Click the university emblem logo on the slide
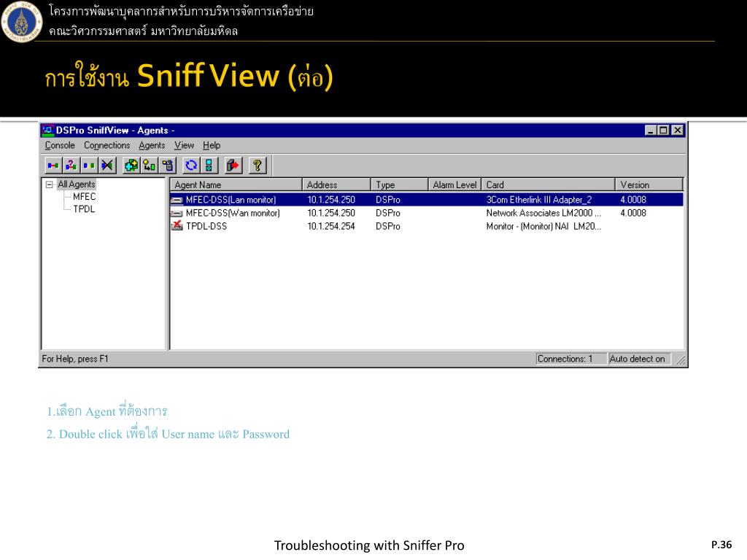 (x=21, y=22)
